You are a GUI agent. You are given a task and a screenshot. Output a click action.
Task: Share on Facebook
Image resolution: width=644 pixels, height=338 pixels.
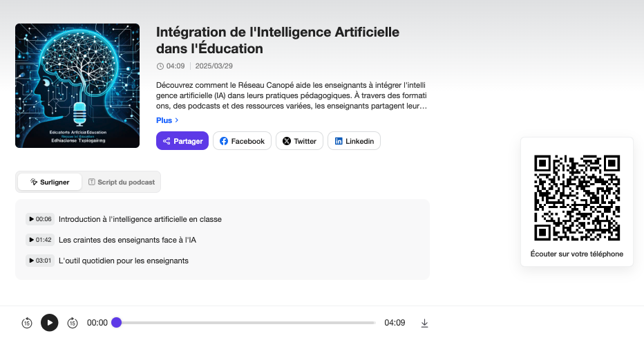(242, 141)
